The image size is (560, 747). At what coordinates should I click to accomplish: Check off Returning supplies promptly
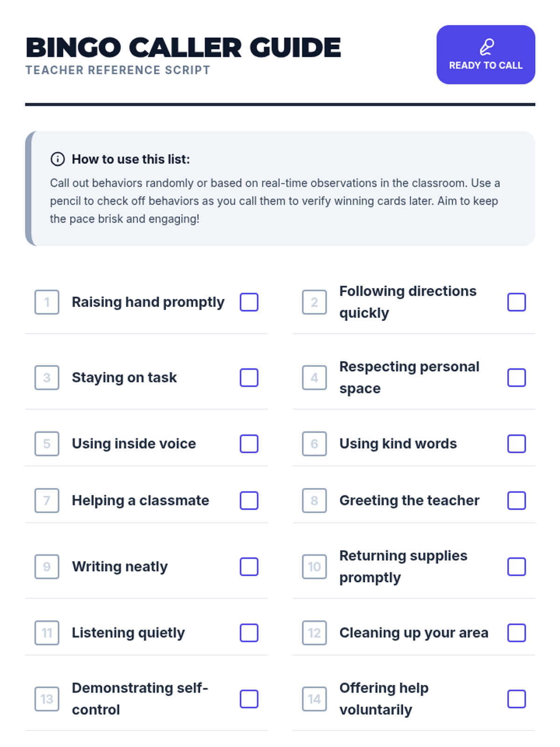(x=517, y=567)
